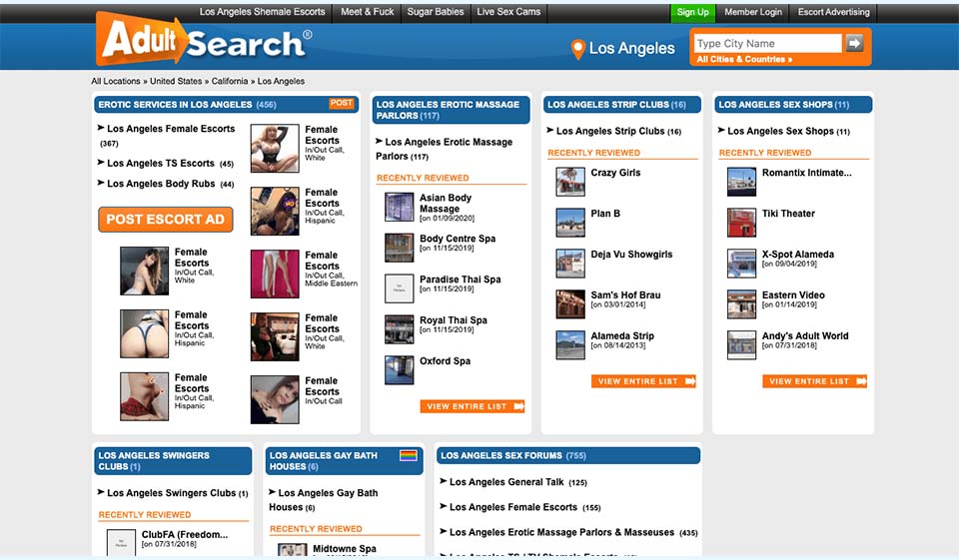The height and width of the screenshot is (560, 959).
Task: Go to California breadcrumb
Action: 230,81
